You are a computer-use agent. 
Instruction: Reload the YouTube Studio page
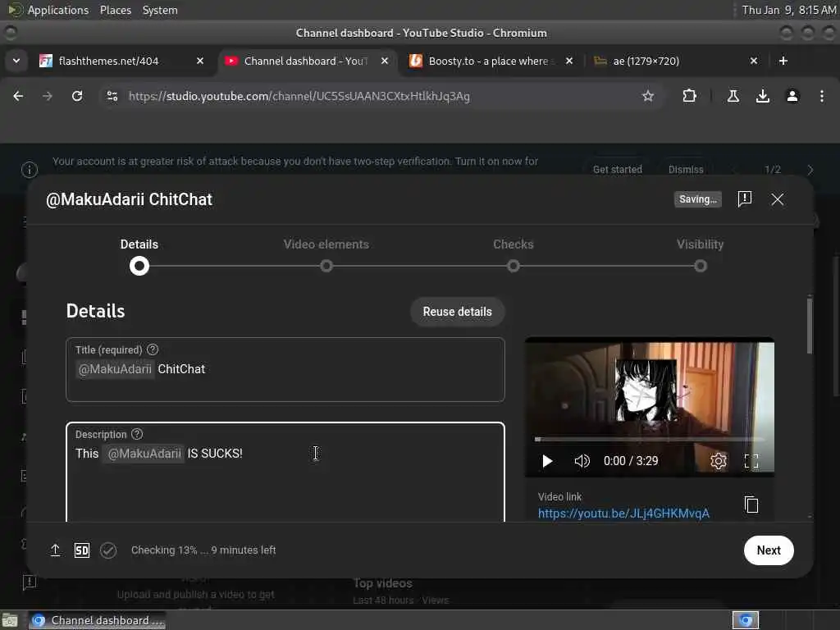click(x=77, y=97)
